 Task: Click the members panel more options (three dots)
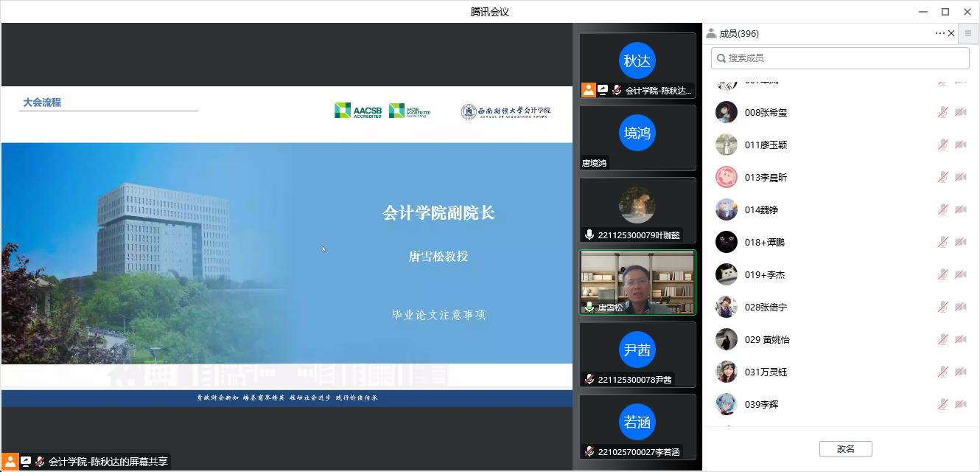[939, 33]
